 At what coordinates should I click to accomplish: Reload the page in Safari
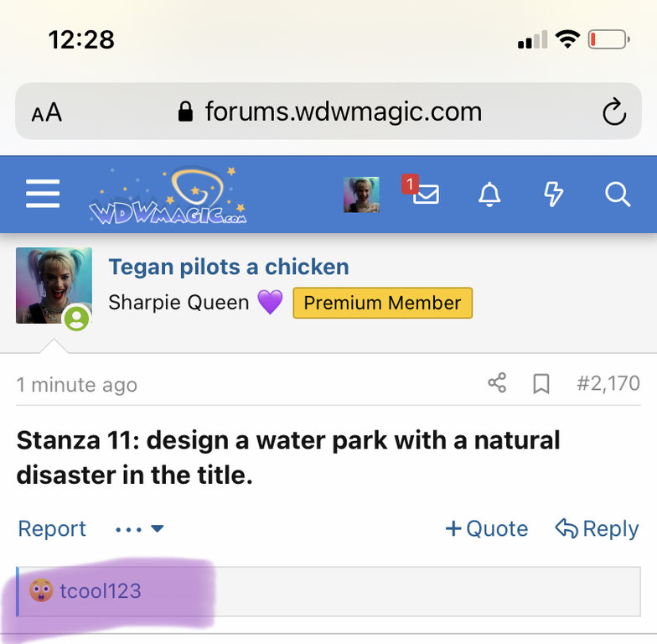tap(614, 112)
